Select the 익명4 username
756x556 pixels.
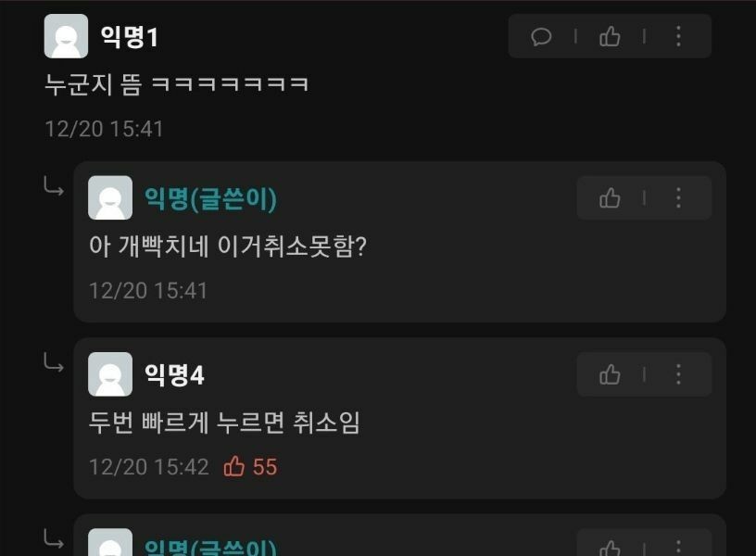(x=174, y=374)
